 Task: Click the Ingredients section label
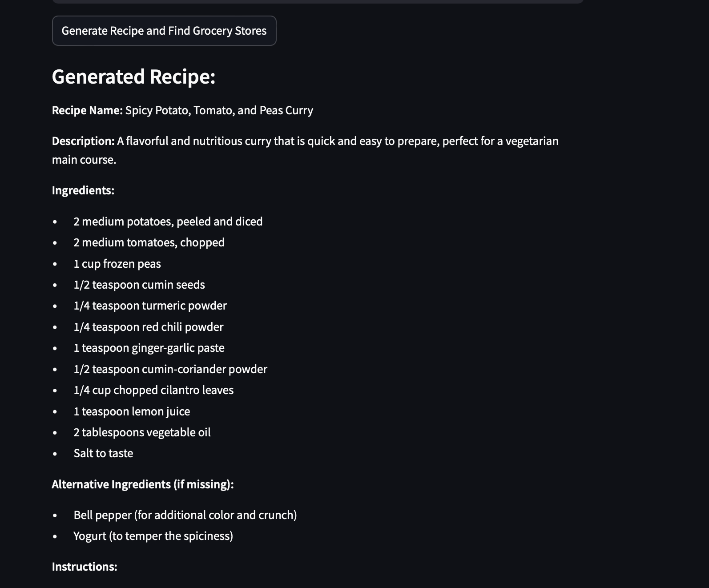tap(83, 190)
